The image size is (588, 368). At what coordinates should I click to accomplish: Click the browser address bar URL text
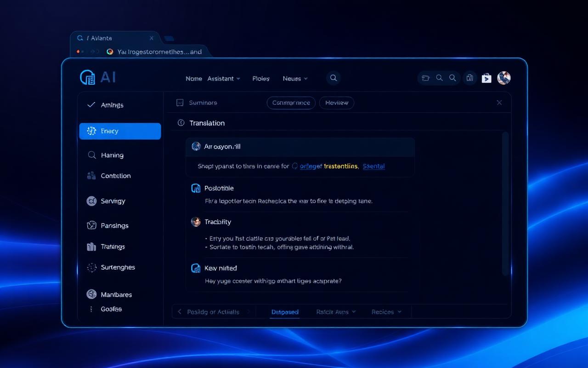point(159,52)
